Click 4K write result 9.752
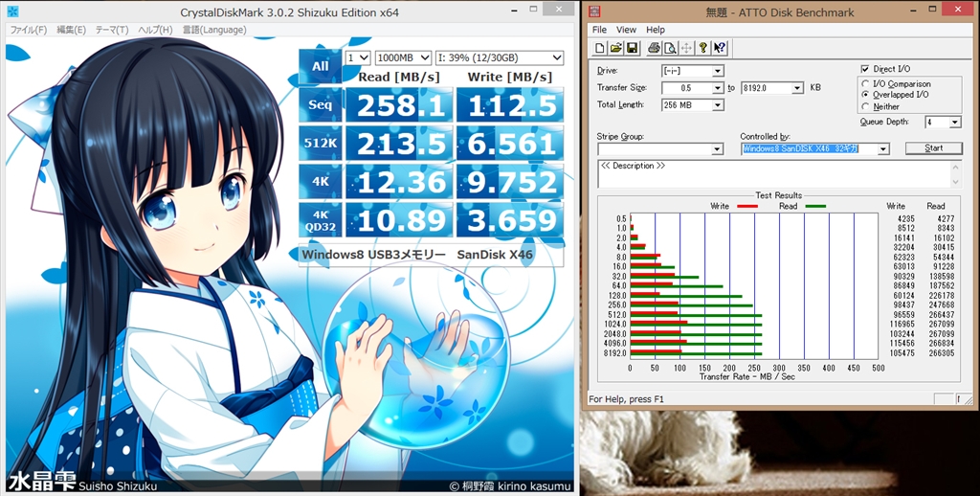 coord(510,182)
